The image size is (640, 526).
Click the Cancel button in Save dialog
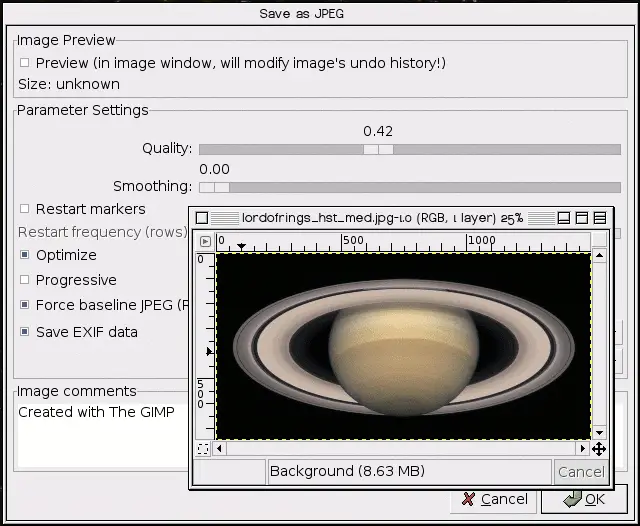coord(492,499)
